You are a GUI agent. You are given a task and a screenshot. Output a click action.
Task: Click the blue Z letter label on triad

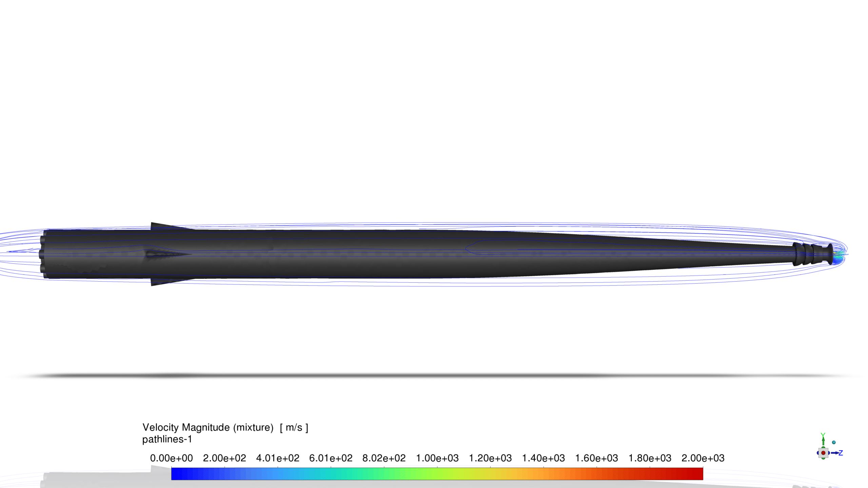point(841,453)
